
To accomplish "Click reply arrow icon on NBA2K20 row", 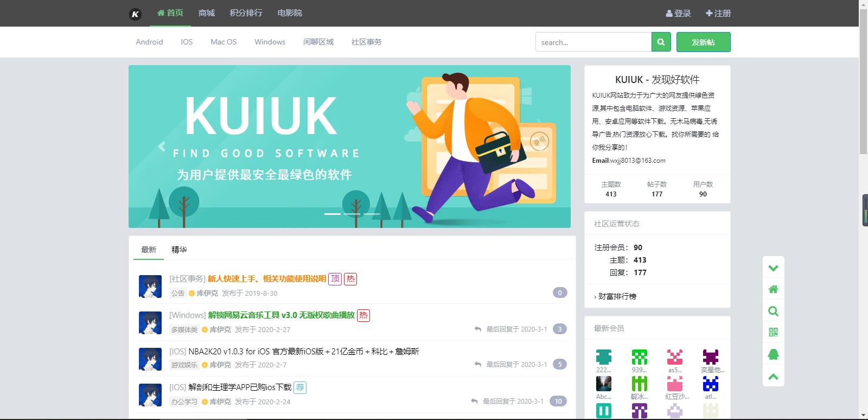I will (x=478, y=364).
